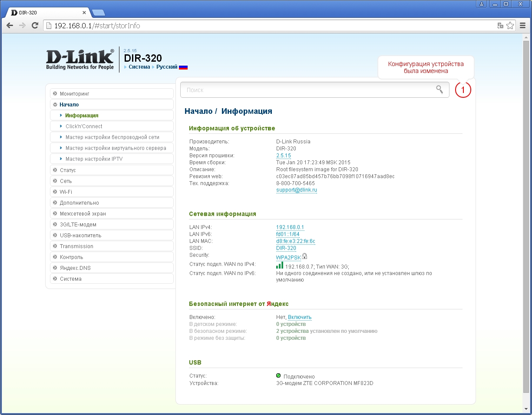Expand the Контроль menu section
Viewport: 532px width, 415px height.
click(x=112, y=257)
